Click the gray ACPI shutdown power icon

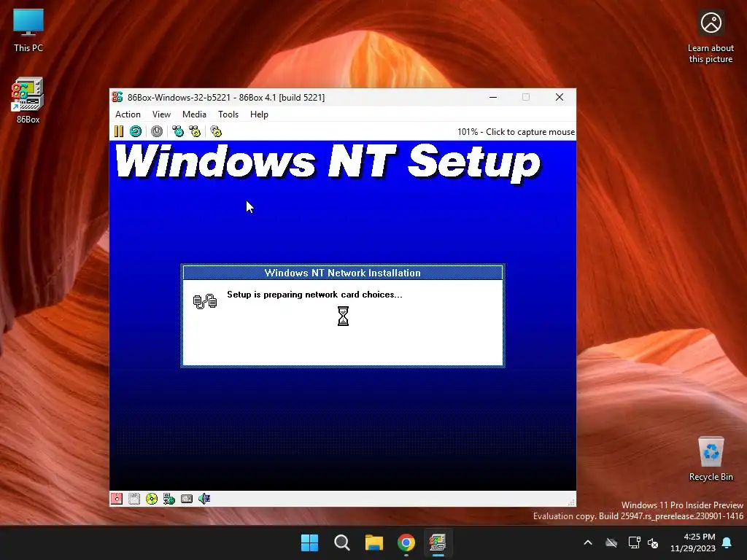click(x=157, y=131)
